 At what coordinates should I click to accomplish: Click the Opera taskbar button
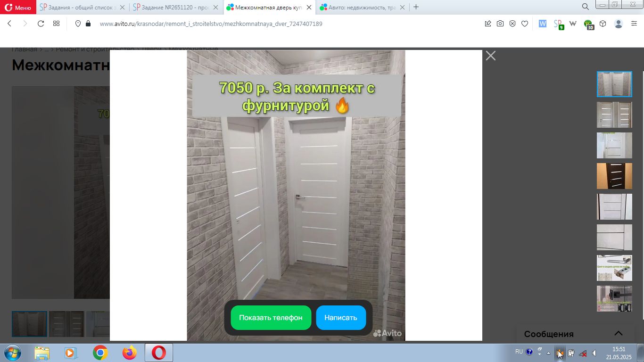159,353
